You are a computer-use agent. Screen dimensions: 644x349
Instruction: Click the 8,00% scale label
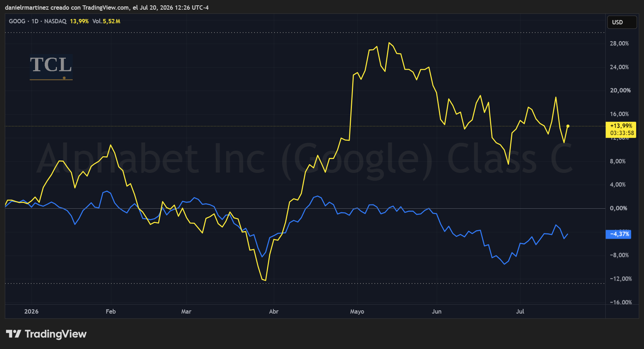point(618,161)
